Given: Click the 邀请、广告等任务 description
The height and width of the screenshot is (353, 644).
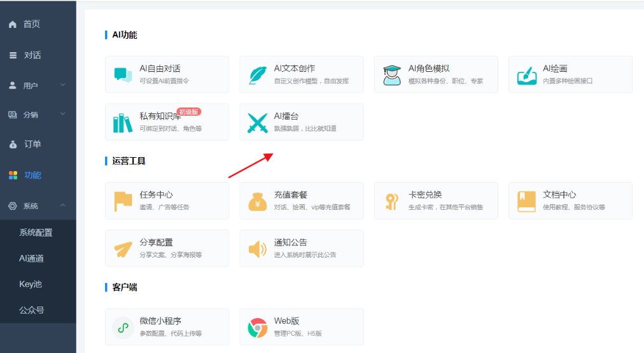Looking at the screenshot, I should 164,207.
